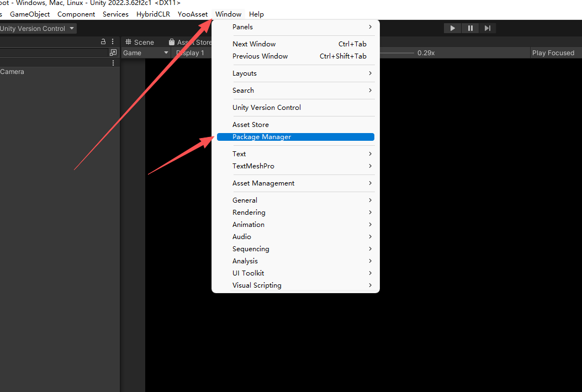Select Unity Version Control in Window menu
This screenshot has height=392, width=582.
(295, 107)
